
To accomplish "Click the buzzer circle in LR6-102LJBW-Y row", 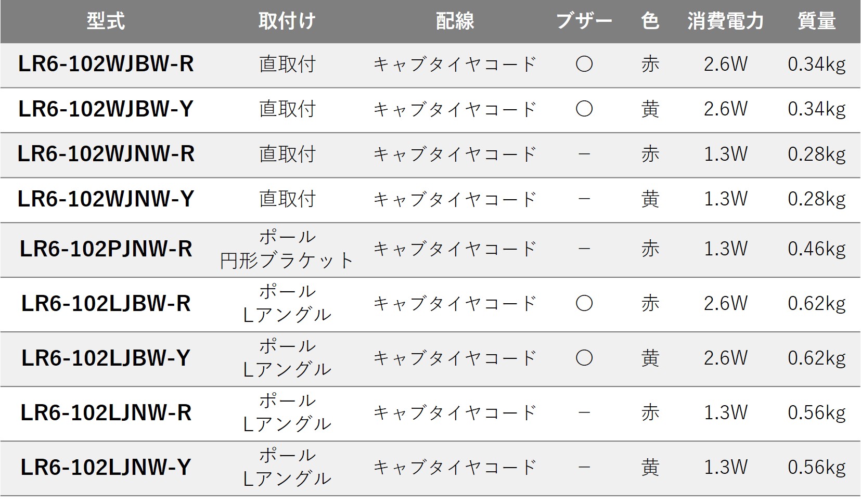I will pos(584,358).
